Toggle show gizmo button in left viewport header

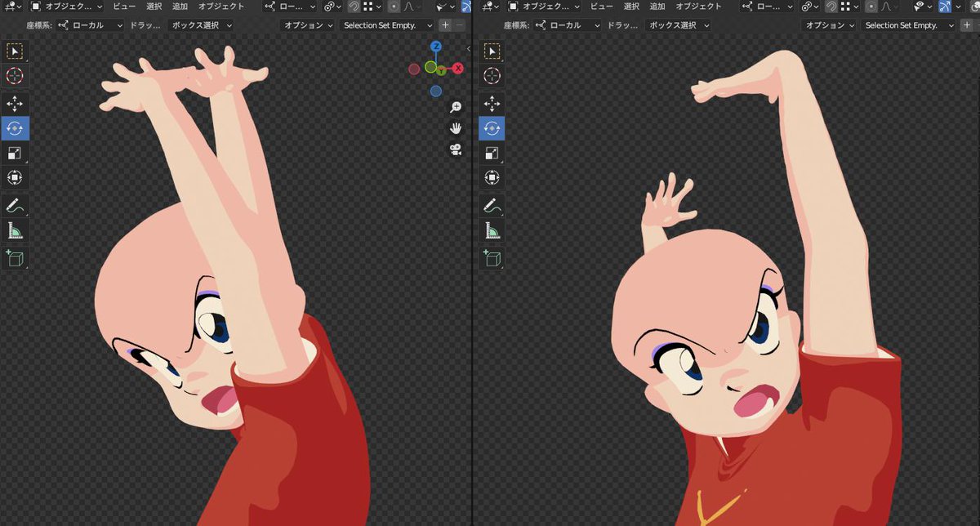click(466, 7)
